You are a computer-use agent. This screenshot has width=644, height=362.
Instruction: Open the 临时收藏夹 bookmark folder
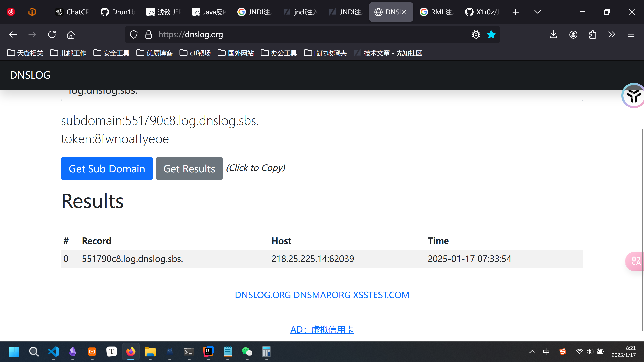point(325,53)
